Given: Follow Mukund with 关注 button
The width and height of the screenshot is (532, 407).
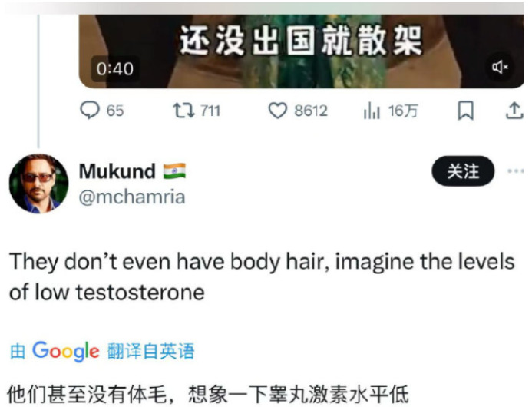Looking at the screenshot, I should (x=463, y=171).
